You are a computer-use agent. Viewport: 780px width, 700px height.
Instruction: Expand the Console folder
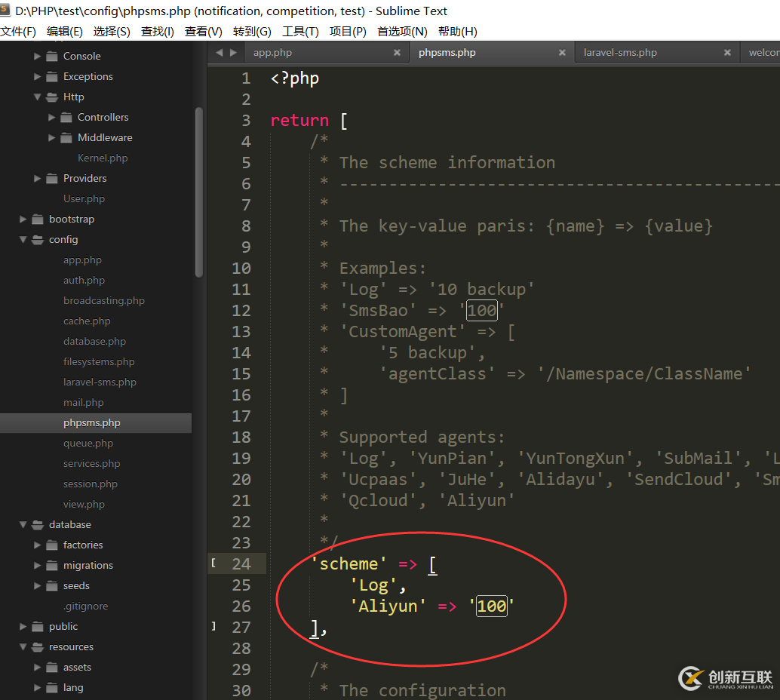[38, 57]
